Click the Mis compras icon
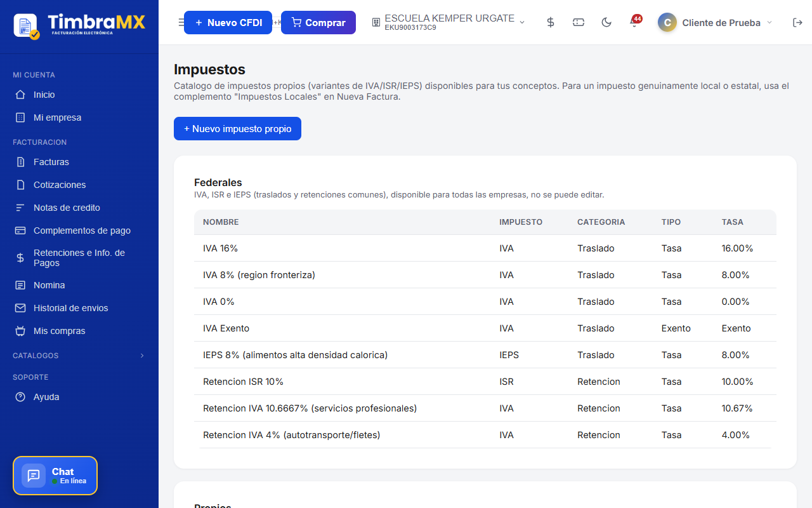Image resolution: width=812 pixels, height=508 pixels. coord(20,331)
